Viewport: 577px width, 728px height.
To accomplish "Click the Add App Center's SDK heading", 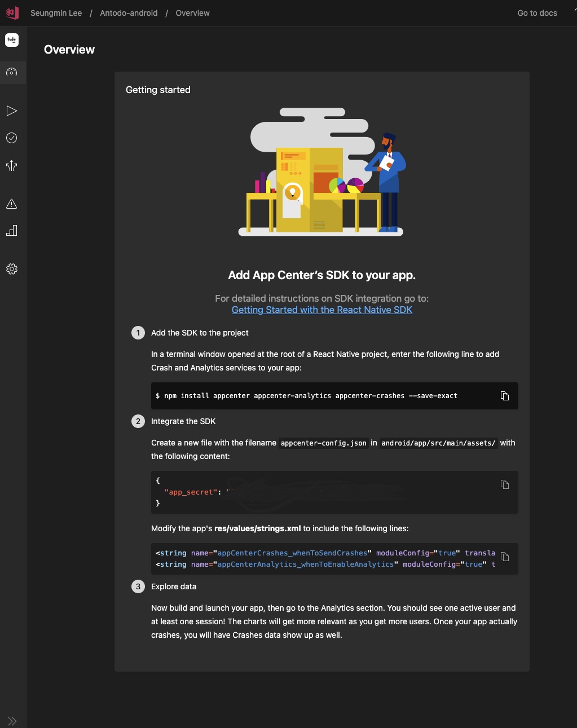I will (x=322, y=275).
